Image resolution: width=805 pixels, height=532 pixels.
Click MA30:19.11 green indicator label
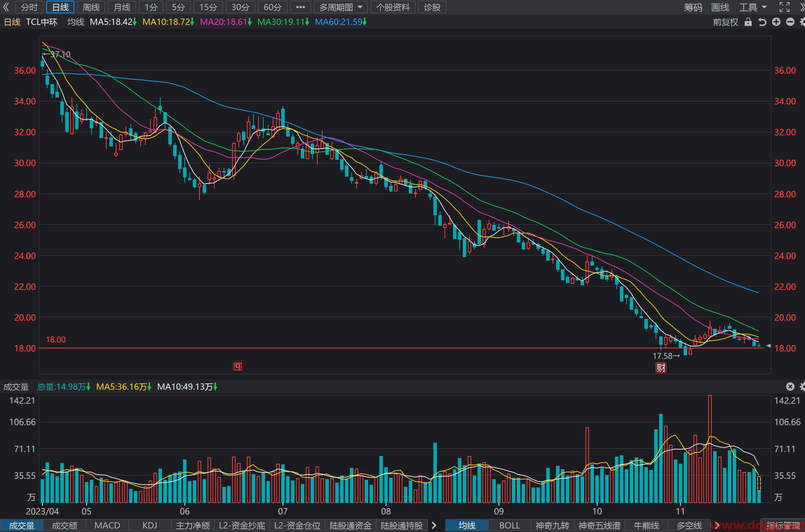coord(283,22)
